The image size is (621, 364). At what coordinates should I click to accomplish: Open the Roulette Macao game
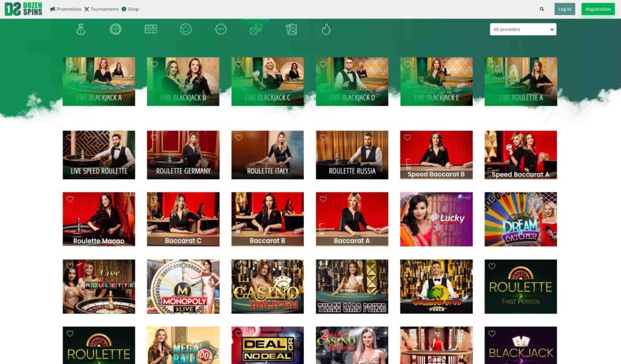tap(99, 219)
